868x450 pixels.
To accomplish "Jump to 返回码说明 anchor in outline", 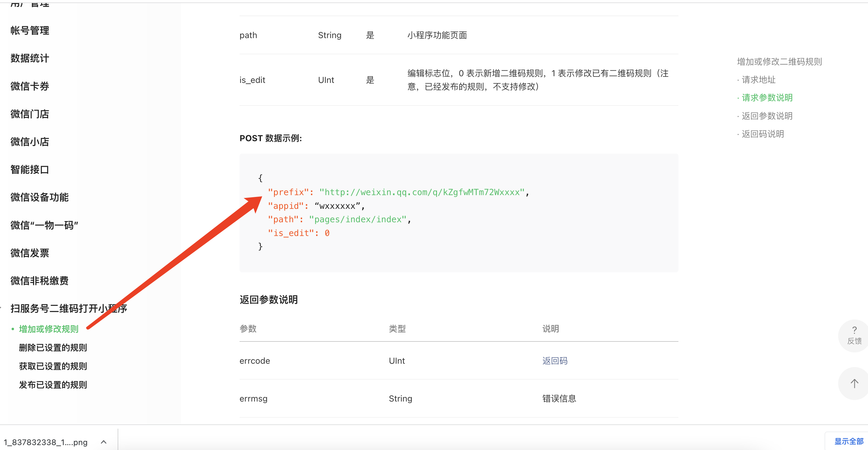I will pyautogui.click(x=763, y=134).
